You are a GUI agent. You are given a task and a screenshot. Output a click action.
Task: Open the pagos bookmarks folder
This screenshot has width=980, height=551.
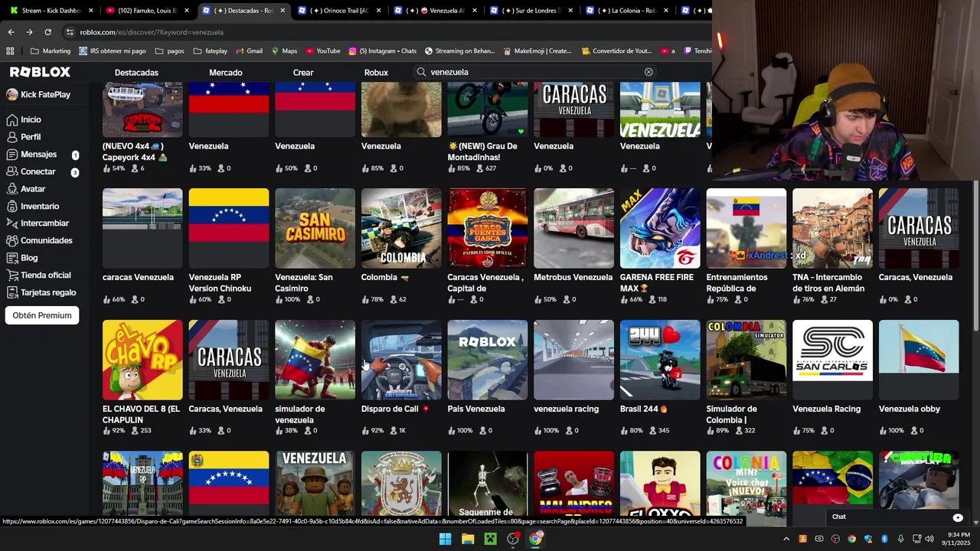click(x=169, y=51)
